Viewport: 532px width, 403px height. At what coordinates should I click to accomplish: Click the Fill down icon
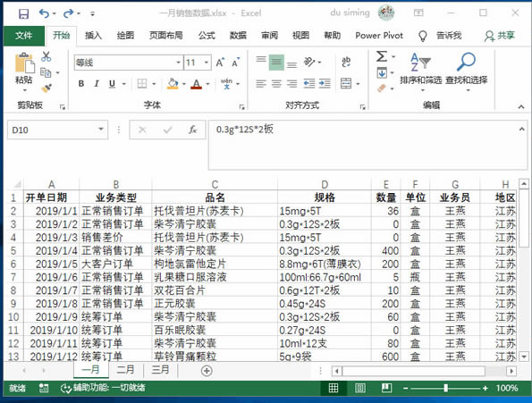pyautogui.click(x=382, y=72)
